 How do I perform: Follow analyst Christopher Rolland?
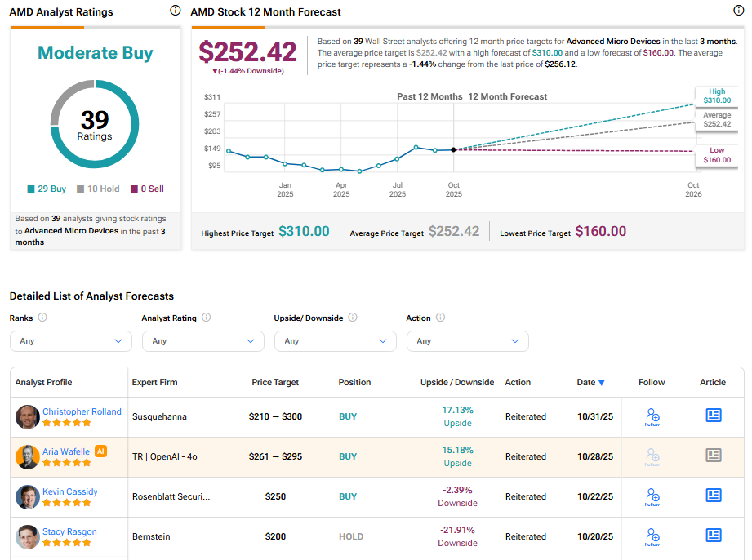tap(652, 416)
